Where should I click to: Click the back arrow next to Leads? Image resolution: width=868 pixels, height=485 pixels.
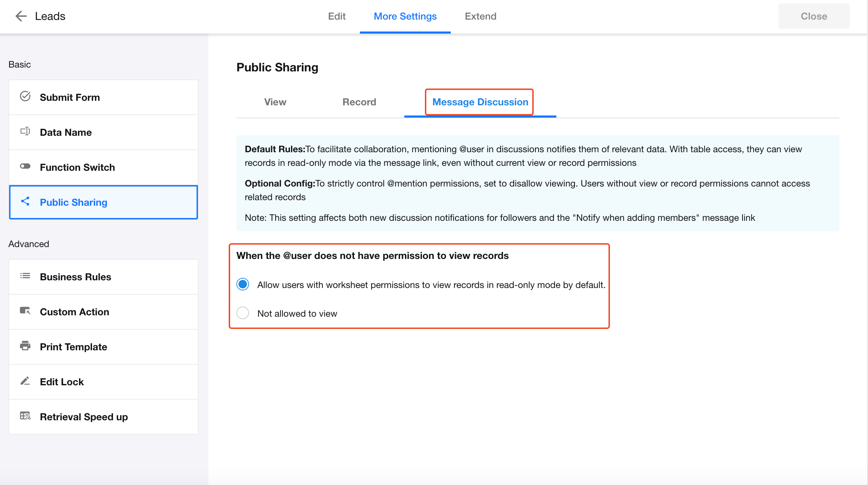click(21, 16)
